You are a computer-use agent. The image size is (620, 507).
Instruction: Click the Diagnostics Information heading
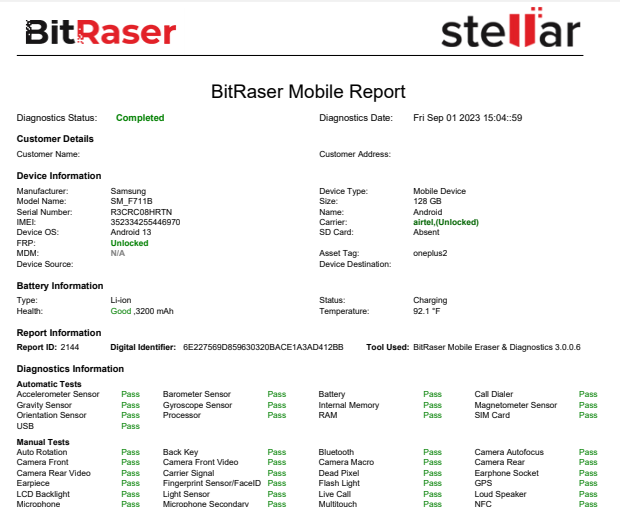70,369
